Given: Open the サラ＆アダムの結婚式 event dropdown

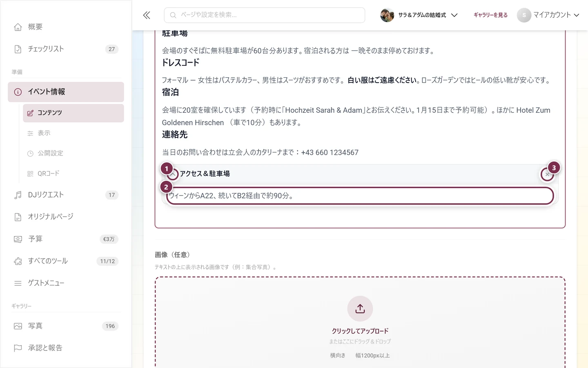Looking at the screenshot, I should [x=419, y=15].
